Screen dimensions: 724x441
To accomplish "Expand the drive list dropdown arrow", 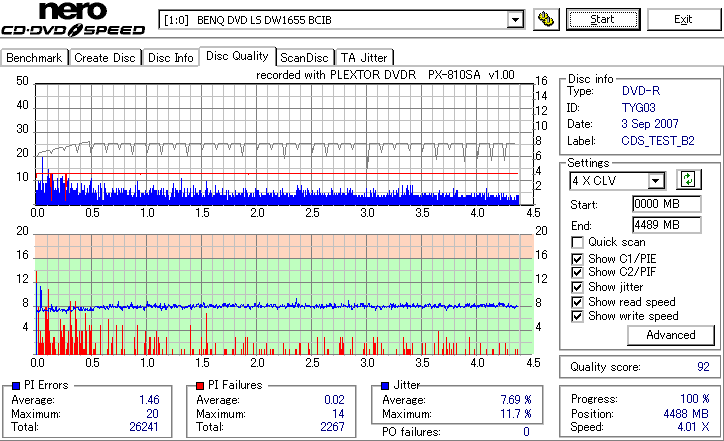I will point(515,20).
